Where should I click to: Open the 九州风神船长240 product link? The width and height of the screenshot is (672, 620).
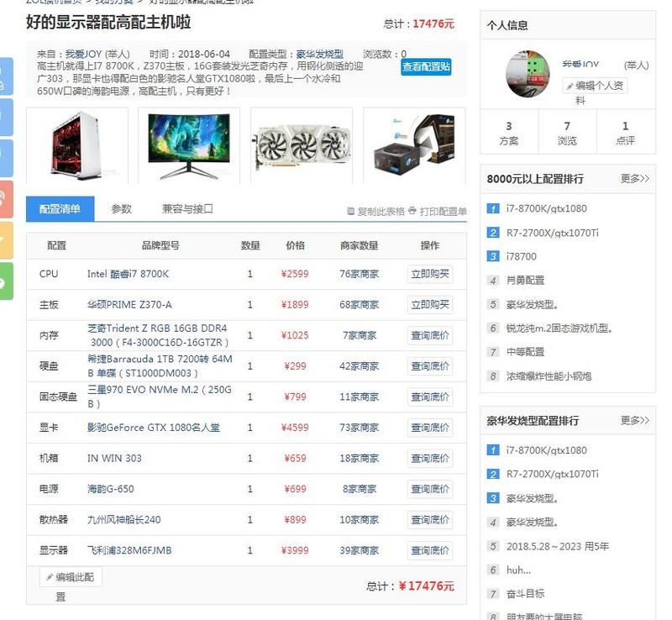coord(123,520)
